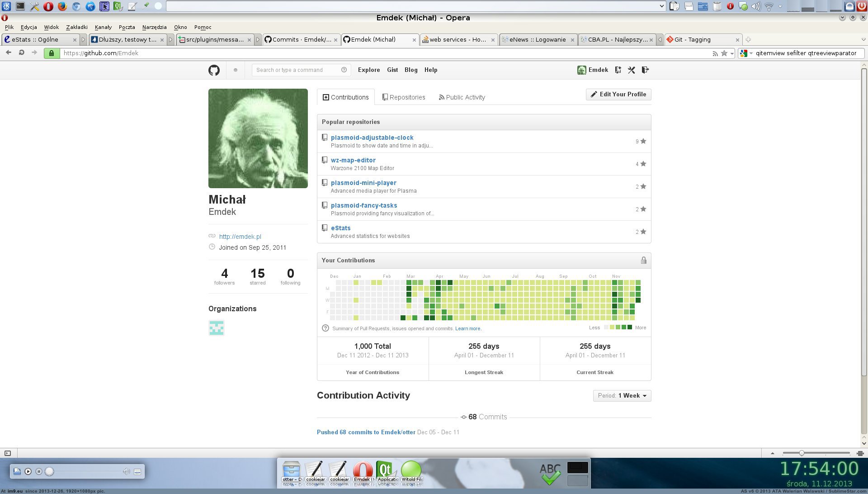
Task: Click the contributions privacy lock icon
Action: (643, 261)
